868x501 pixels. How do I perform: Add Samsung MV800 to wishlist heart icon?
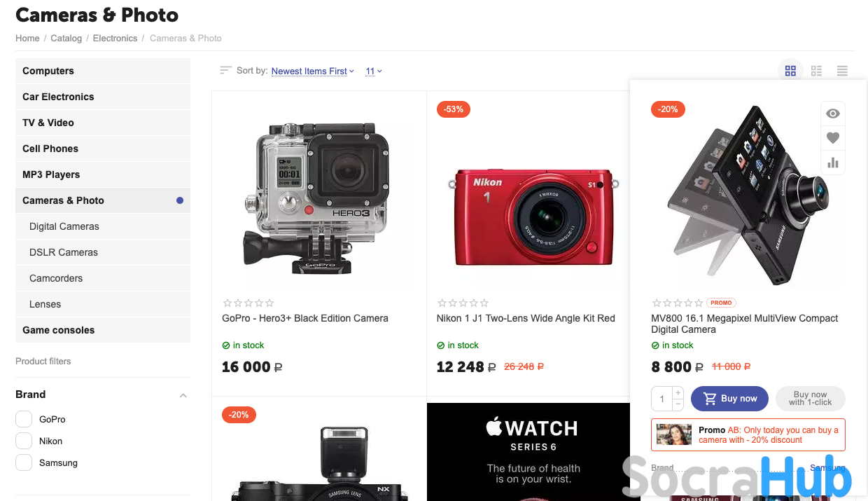tap(833, 138)
